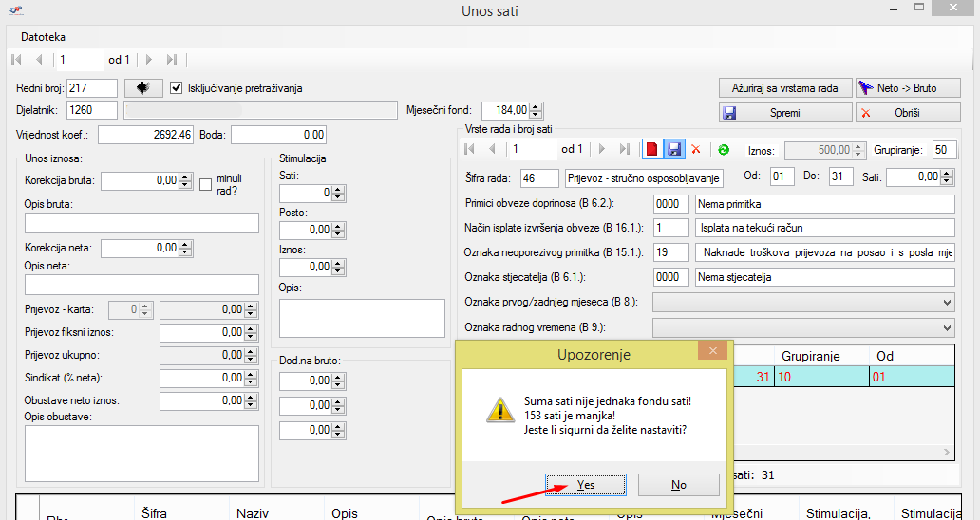Click the blue save icon in work types toolbar
The height and width of the screenshot is (520, 980).
tap(673, 150)
